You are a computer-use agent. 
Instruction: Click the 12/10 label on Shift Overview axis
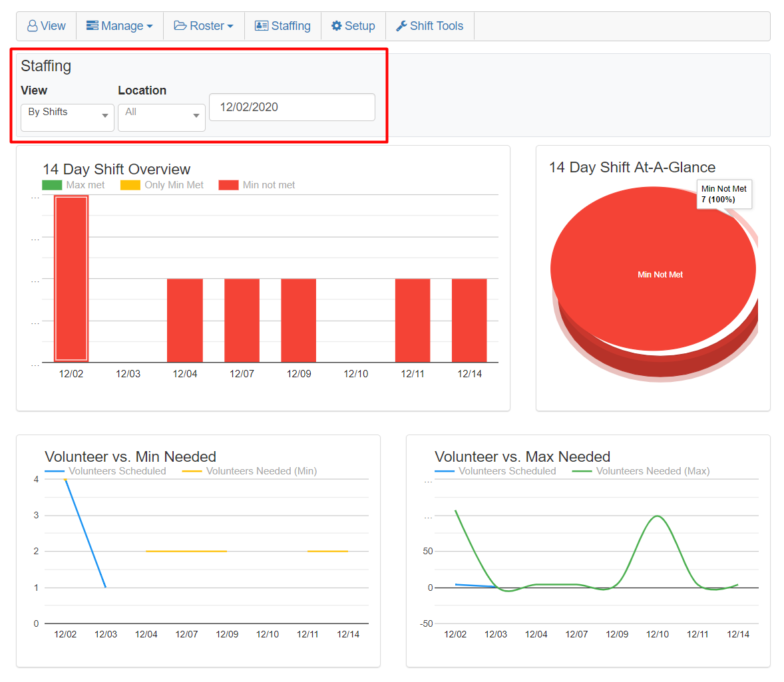(356, 373)
